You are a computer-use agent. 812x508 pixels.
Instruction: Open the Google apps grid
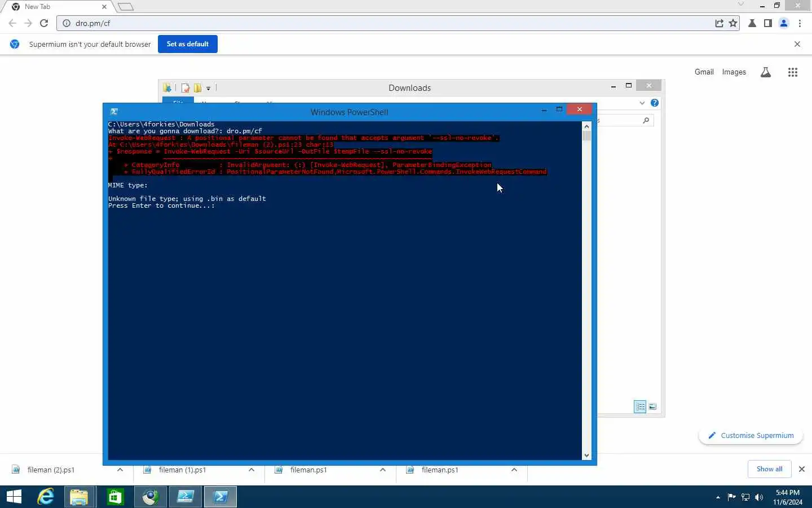793,72
